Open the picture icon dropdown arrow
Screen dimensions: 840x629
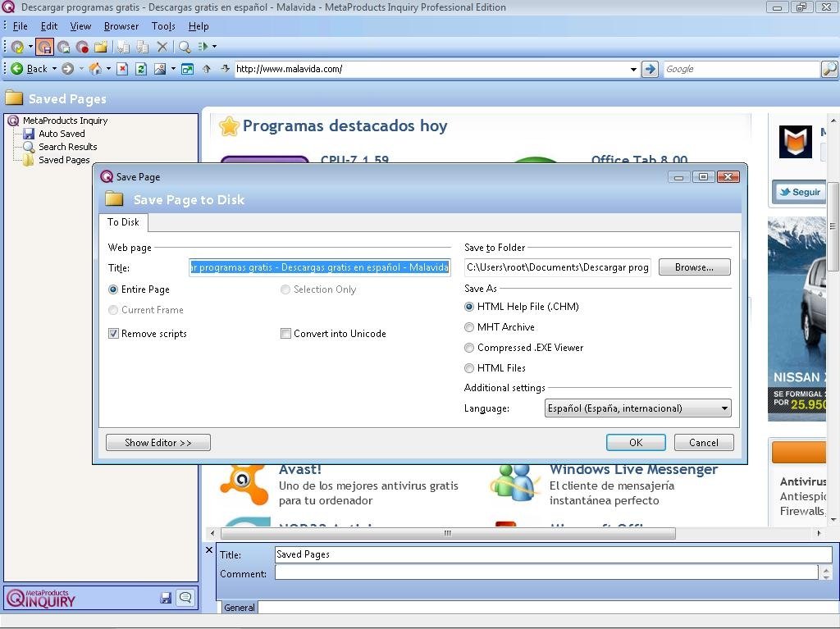(173, 69)
